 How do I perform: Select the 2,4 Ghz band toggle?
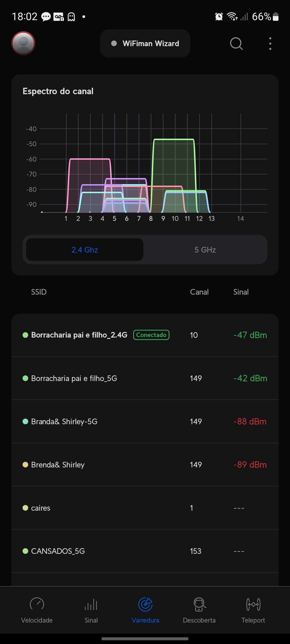tap(85, 250)
